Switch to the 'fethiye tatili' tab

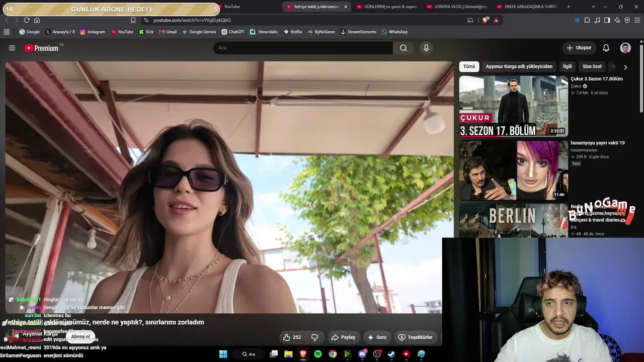(316, 7)
